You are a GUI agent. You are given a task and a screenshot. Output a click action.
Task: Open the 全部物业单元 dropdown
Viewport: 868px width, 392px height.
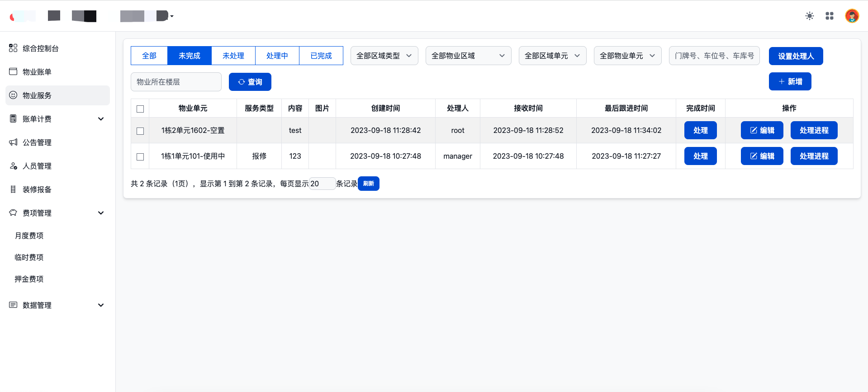(x=628, y=56)
